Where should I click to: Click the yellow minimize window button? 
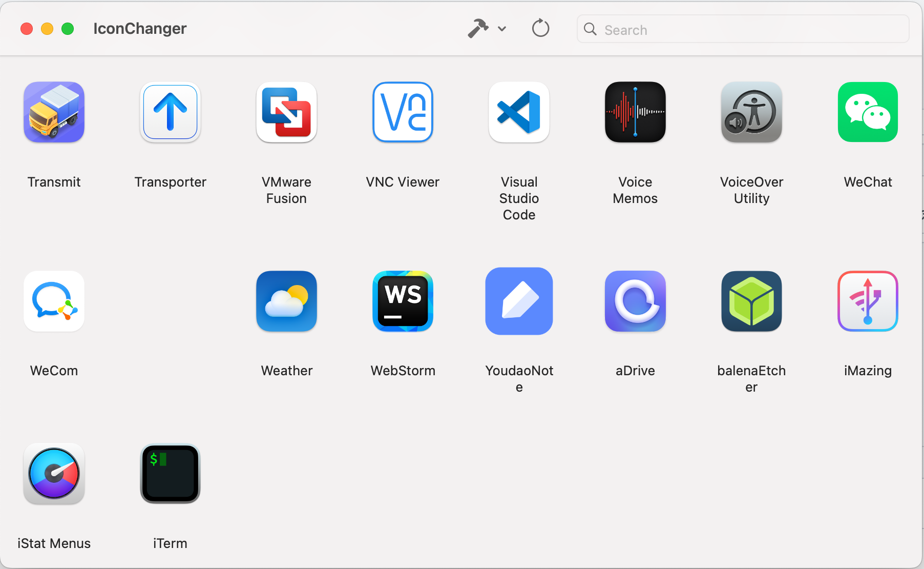pos(47,29)
